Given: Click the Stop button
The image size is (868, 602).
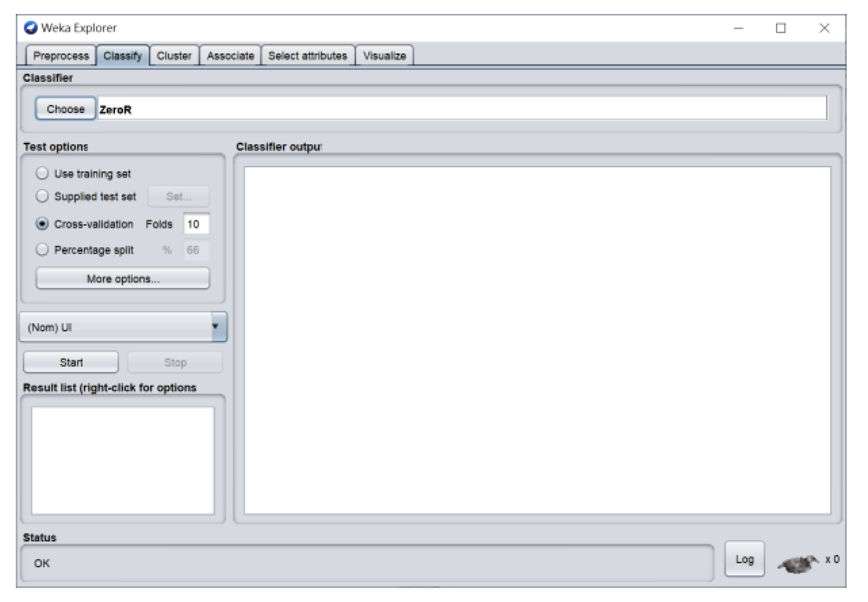Looking at the screenshot, I should (x=175, y=362).
